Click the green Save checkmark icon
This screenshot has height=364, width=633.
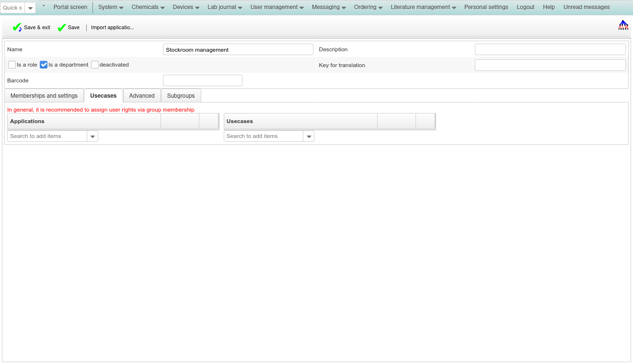point(62,28)
